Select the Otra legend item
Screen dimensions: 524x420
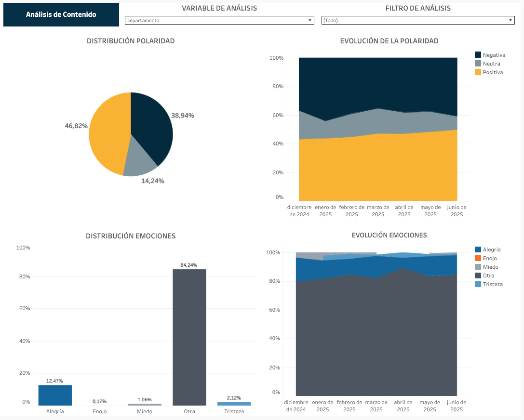488,276
